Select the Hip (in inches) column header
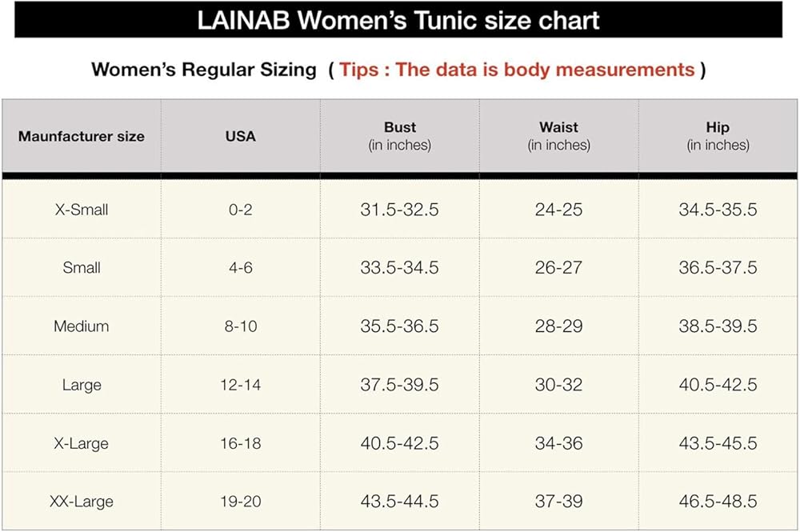Viewport: 800px width, 532px height. coord(718,136)
